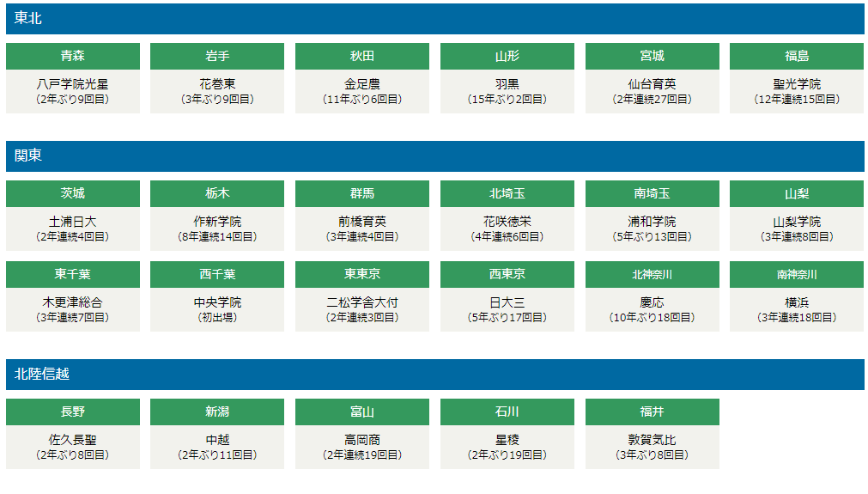This screenshot has width=868, height=494.
Task: Select the (5年ぶり17回目) text under 日大三
Action: tap(507, 317)
